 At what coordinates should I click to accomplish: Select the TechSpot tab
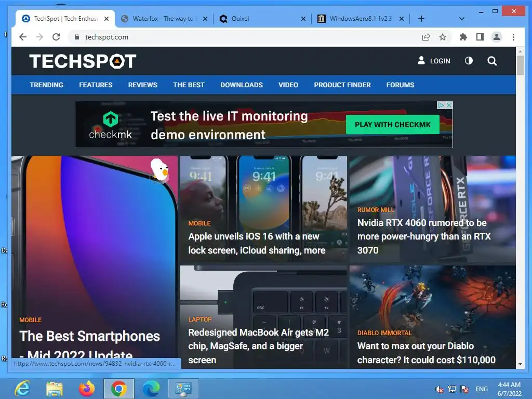pyautogui.click(x=64, y=19)
